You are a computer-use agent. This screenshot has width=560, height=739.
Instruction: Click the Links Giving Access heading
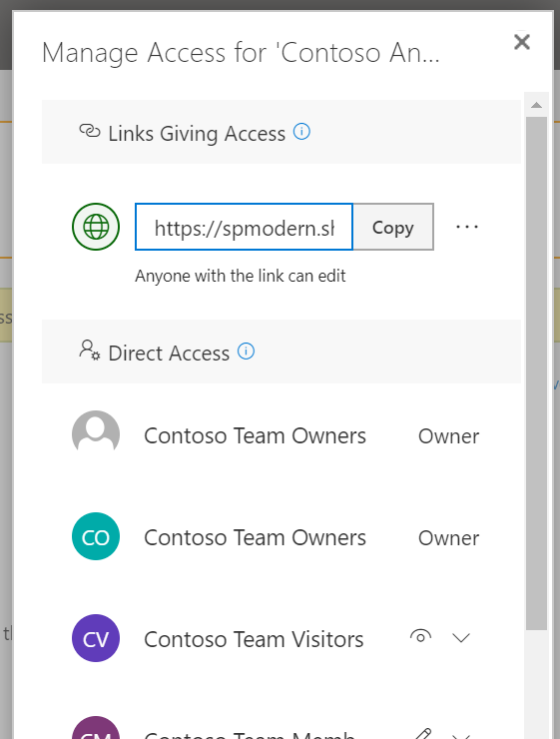(197, 134)
